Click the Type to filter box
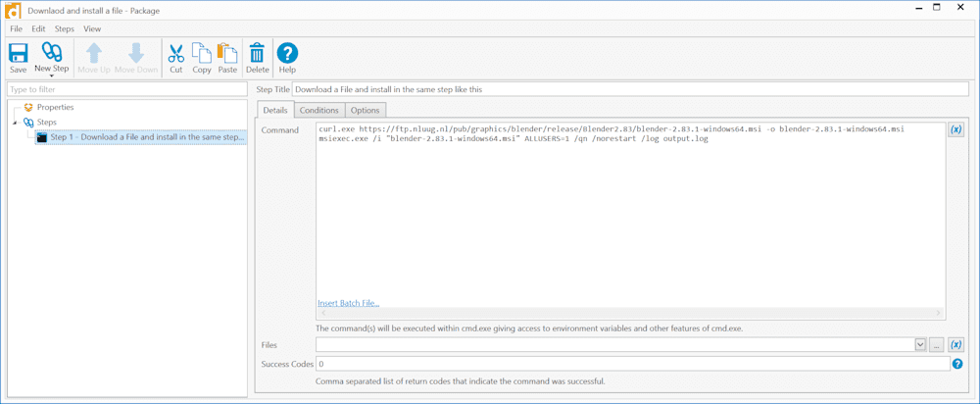980x404 pixels. pyautogui.click(x=126, y=89)
